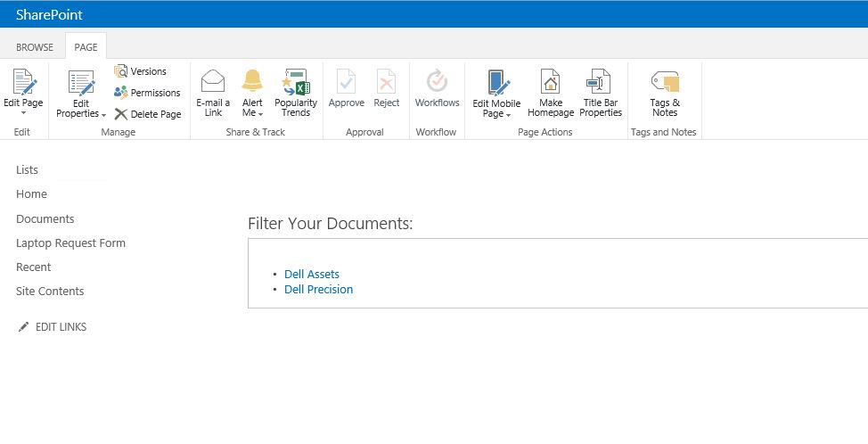Click Recent in the left navigation
Viewport: 868px width, 444px height.
click(33, 267)
